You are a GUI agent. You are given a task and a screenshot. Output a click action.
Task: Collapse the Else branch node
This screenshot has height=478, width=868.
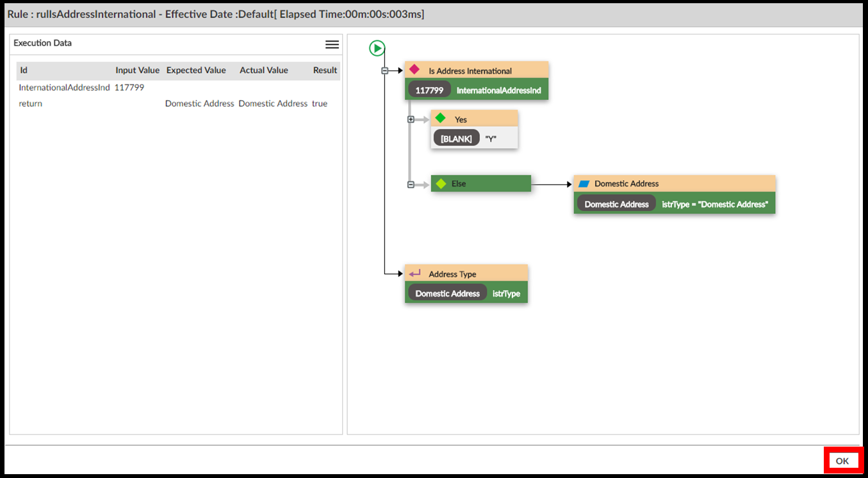tap(411, 185)
